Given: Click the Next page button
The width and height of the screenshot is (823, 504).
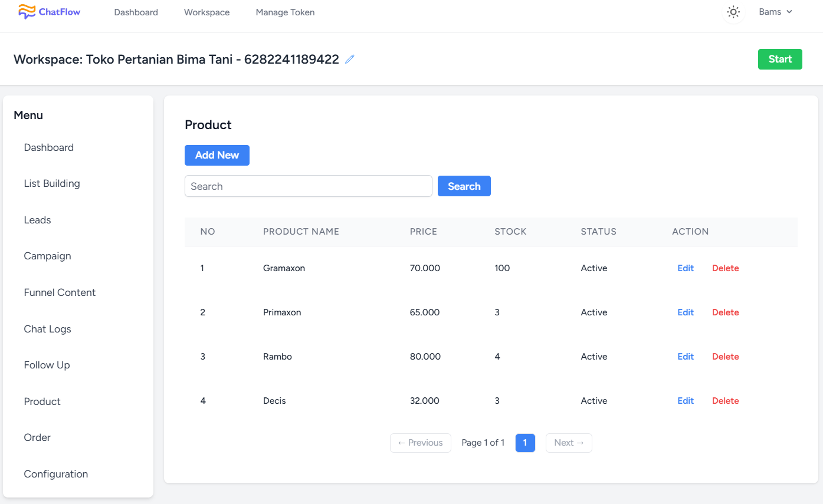Looking at the screenshot, I should click(x=569, y=443).
